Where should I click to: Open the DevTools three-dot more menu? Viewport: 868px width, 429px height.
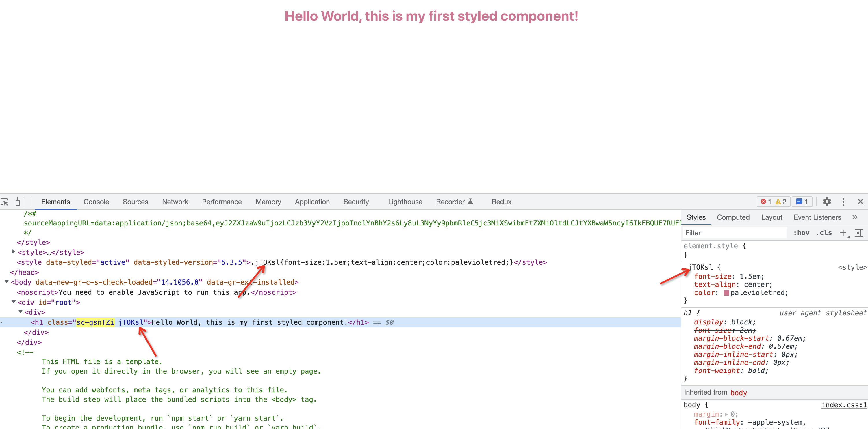843,202
